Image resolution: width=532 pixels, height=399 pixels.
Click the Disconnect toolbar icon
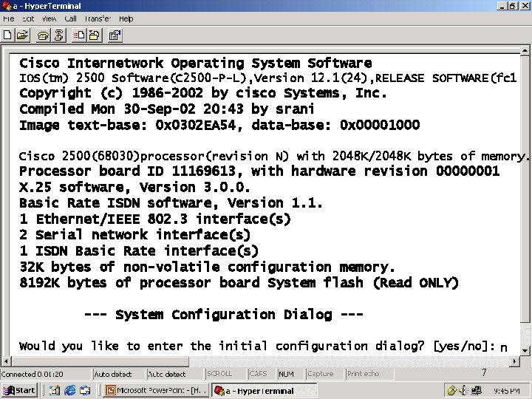point(58,35)
